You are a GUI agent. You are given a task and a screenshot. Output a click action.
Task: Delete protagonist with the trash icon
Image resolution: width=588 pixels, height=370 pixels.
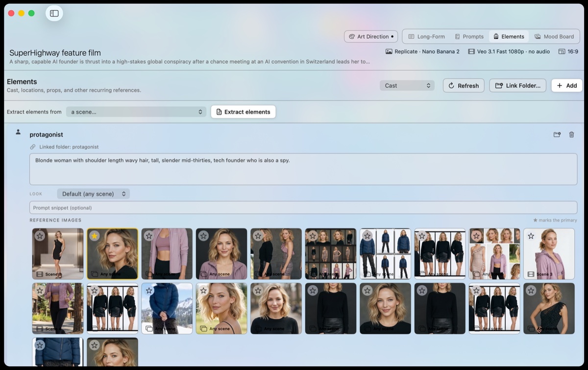coord(571,134)
